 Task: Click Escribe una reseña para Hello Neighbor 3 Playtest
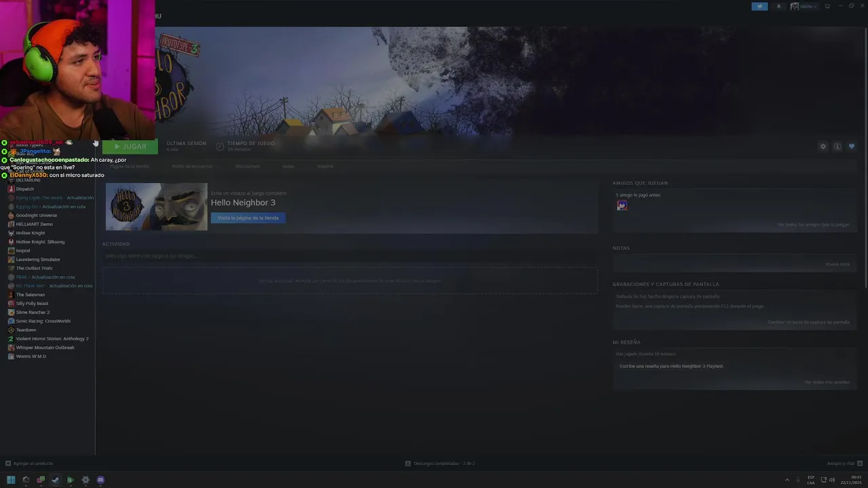[671, 366]
